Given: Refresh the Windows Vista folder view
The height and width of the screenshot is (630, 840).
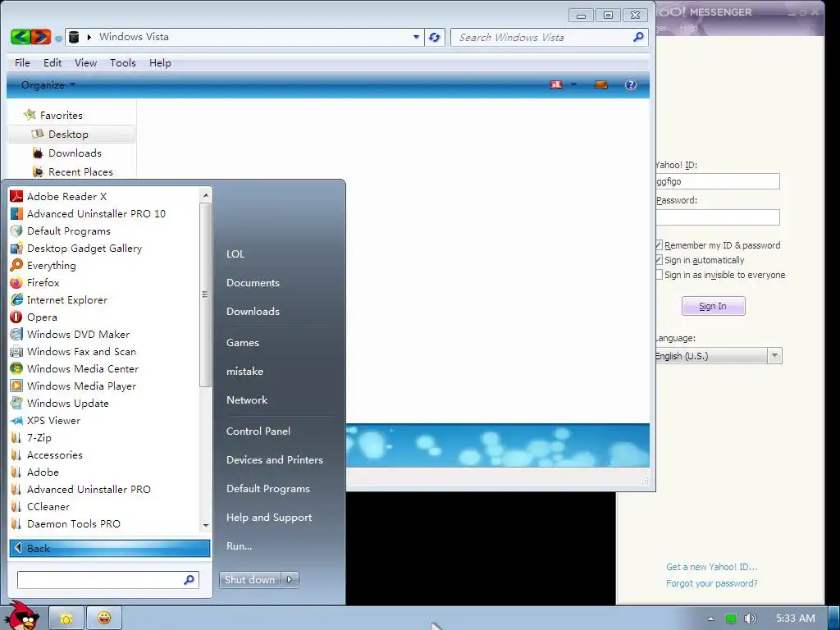Looking at the screenshot, I should pyautogui.click(x=435, y=37).
